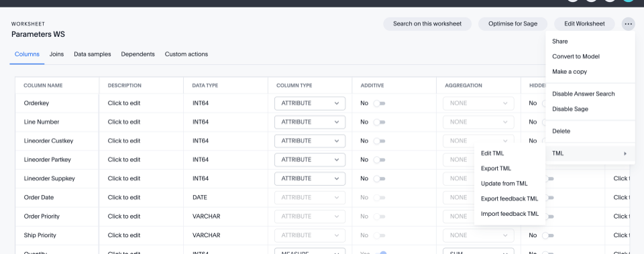The width and height of the screenshot is (644, 254).
Task: Toggle Additive switch for Lineorder Custkey
Action: click(x=379, y=141)
